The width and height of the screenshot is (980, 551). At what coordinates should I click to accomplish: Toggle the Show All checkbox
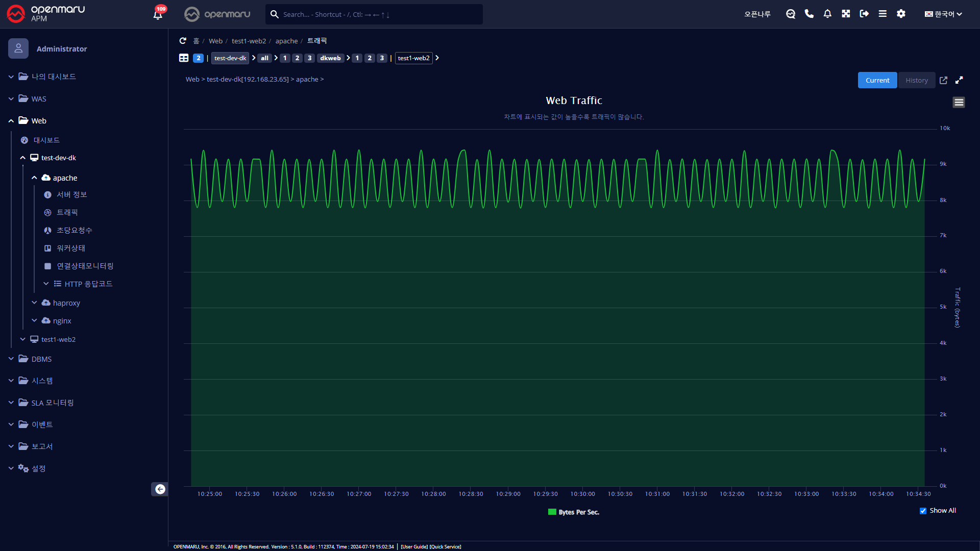[x=923, y=511]
